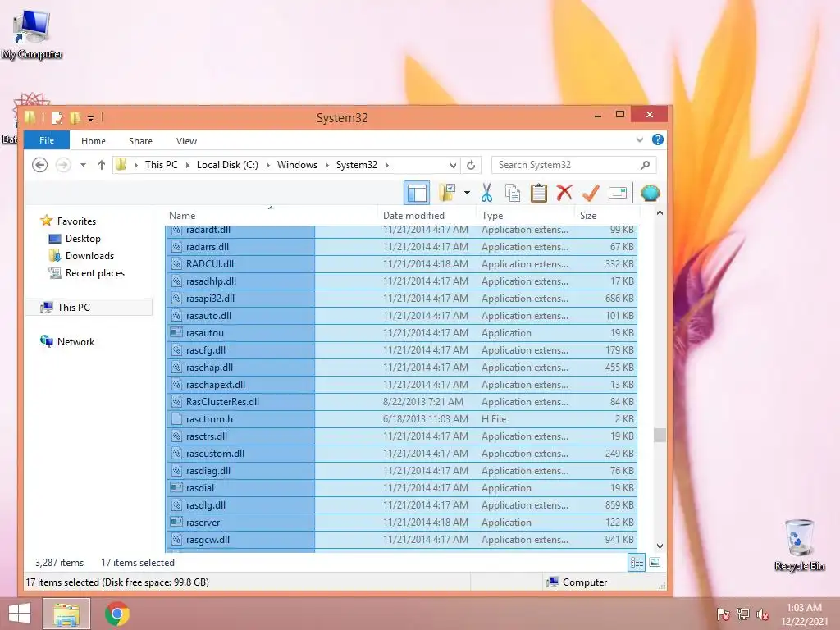Open the Recycle Bin desktop icon
This screenshot has width=840, height=630.
tap(800, 545)
